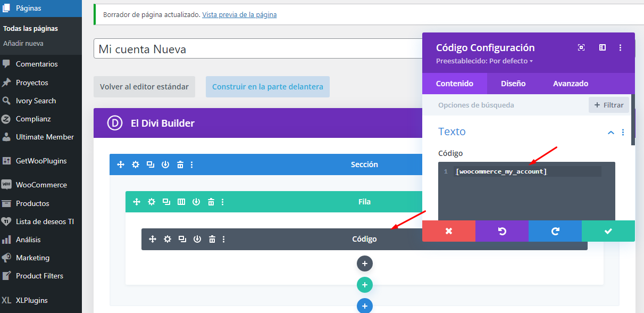Open Ultimate Member in sidebar

pos(41,137)
